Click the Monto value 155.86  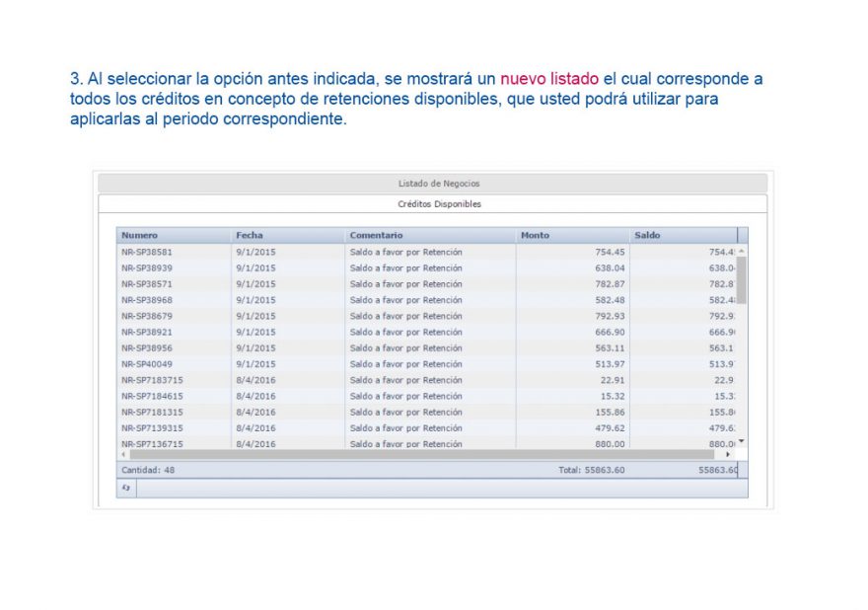click(x=610, y=413)
